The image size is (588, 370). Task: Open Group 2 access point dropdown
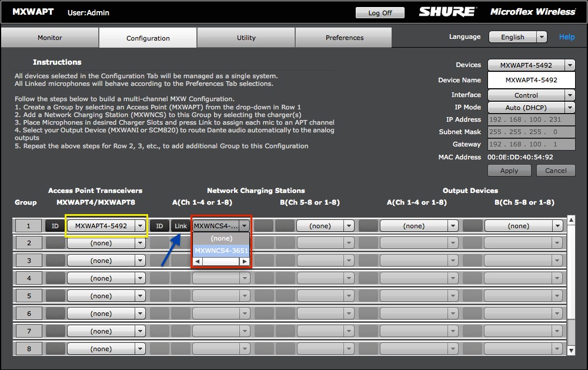(x=106, y=243)
